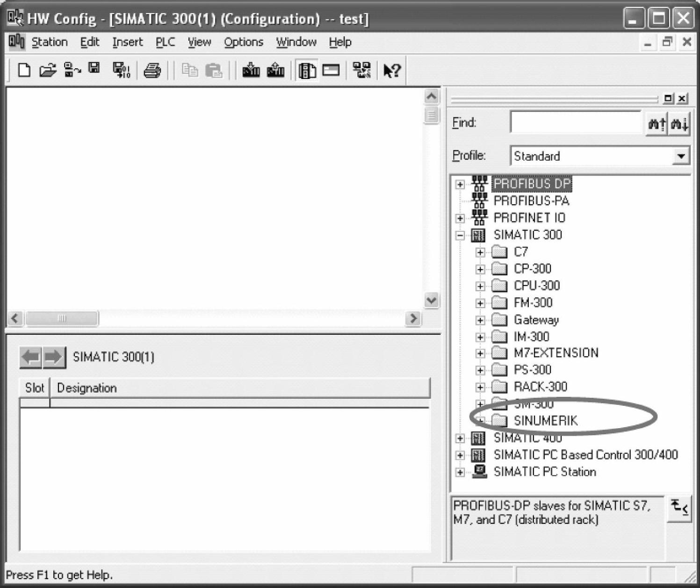Click the Save configuration floppy icon
The width and height of the screenshot is (700, 588).
tap(94, 68)
